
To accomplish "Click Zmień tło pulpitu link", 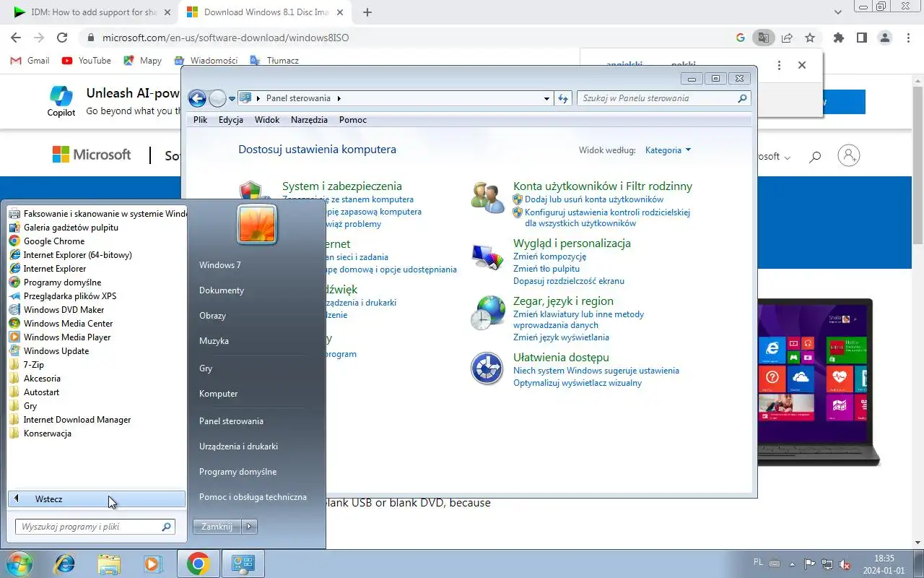I will 546,269.
